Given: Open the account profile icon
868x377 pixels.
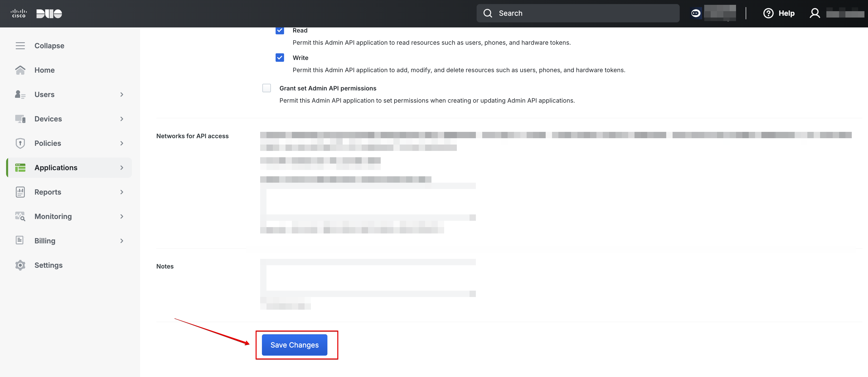Looking at the screenshot, I should [x=815, y=13].
